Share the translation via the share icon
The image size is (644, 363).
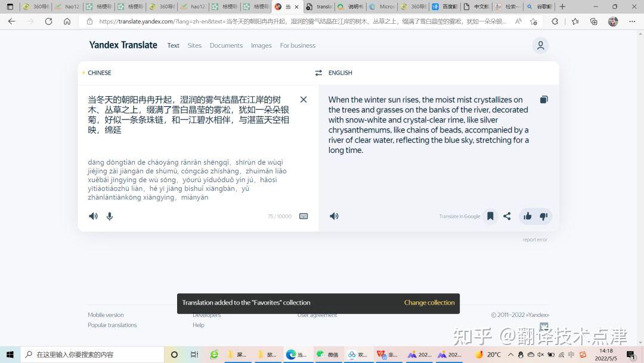click(507, 216)
